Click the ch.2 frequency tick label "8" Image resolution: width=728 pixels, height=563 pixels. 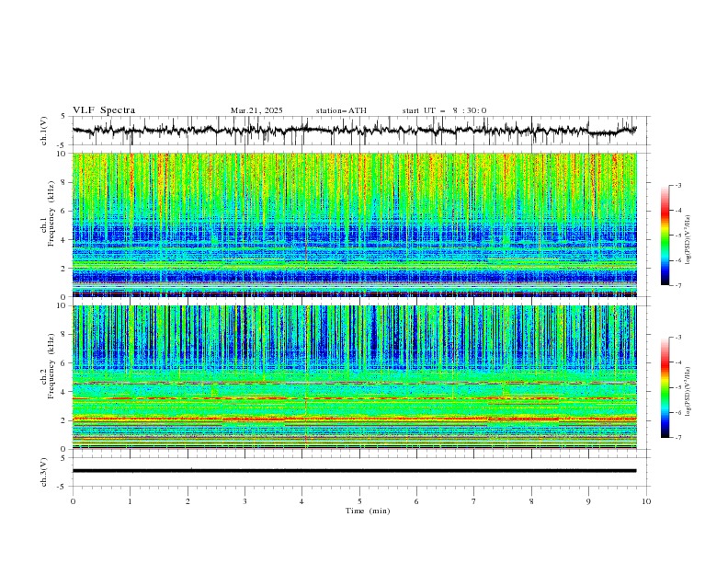tap(64, 335)
